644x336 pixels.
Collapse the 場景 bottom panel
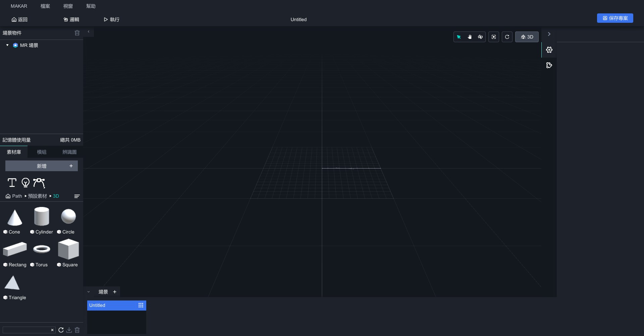[89, 292]
